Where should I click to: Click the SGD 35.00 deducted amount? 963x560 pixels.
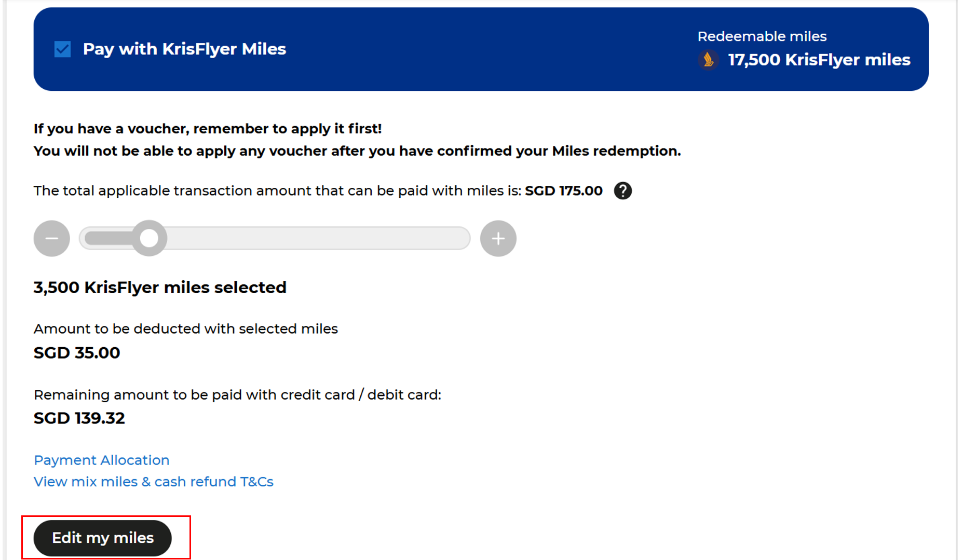77,353
